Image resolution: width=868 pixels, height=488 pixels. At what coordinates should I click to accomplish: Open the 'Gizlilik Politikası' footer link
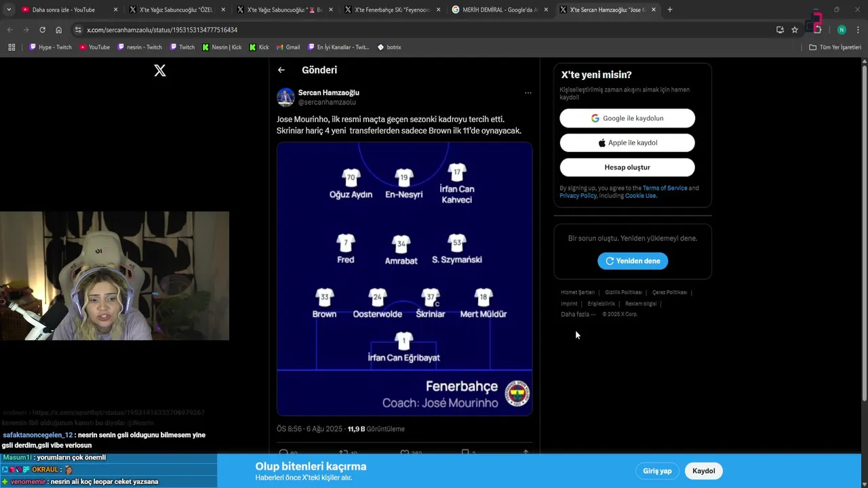(x=623, y=292)
